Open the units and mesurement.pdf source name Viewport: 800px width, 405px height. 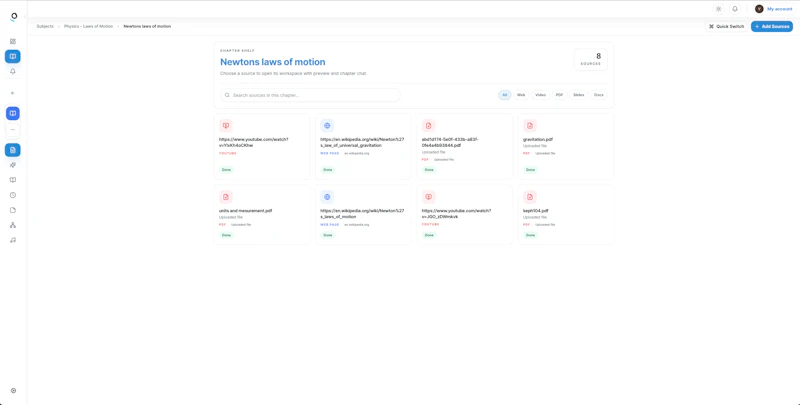pyautogui.click(x=245, y=211)
